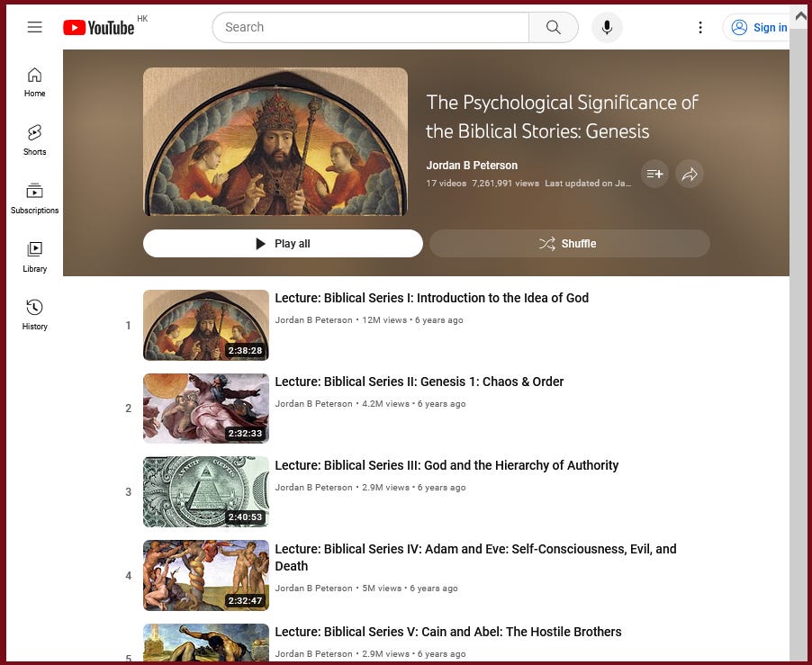
Task: Open the three-dot settings menu
Action: point(700,27)
